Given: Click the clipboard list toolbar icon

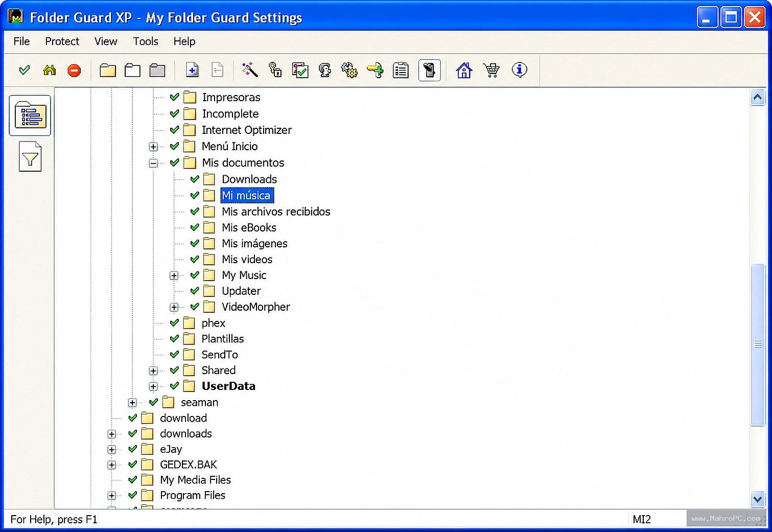Looking at the screenshot, I should [x=401, y=70].
